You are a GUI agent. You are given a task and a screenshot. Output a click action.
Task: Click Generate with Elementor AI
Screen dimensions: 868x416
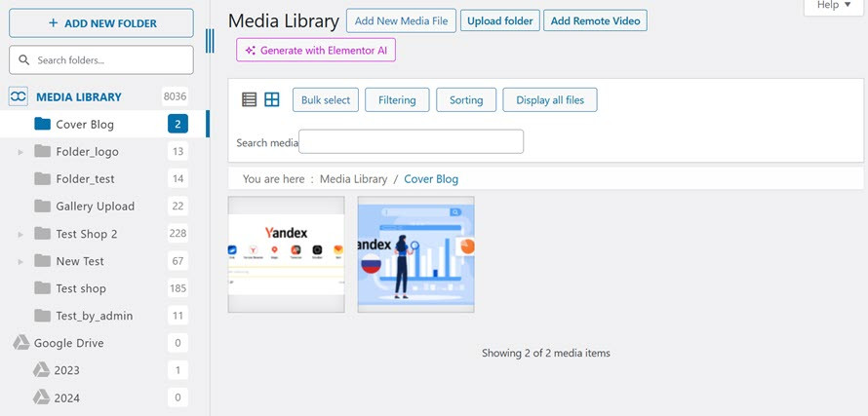(x=316, y=50)
